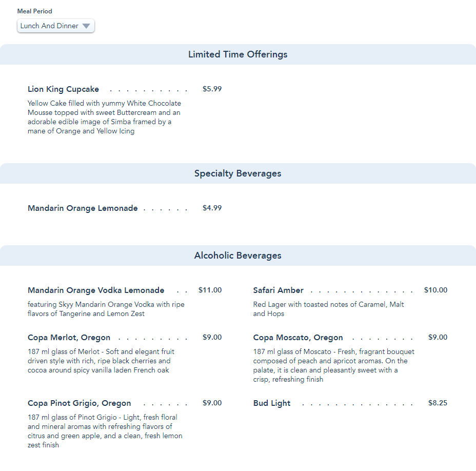Click the $10.00 Safari Amber price

tap(435, 290)
